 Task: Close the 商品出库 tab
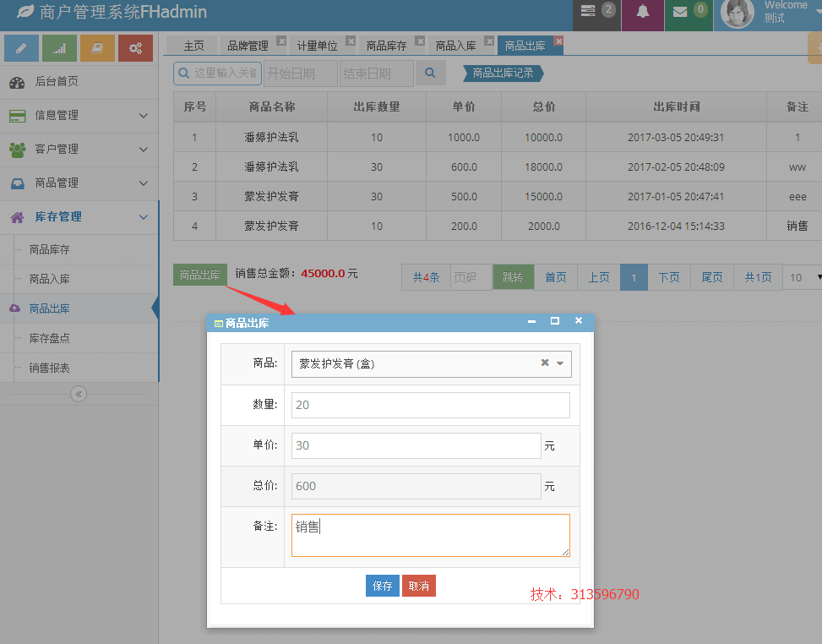[x=558, y=41]
